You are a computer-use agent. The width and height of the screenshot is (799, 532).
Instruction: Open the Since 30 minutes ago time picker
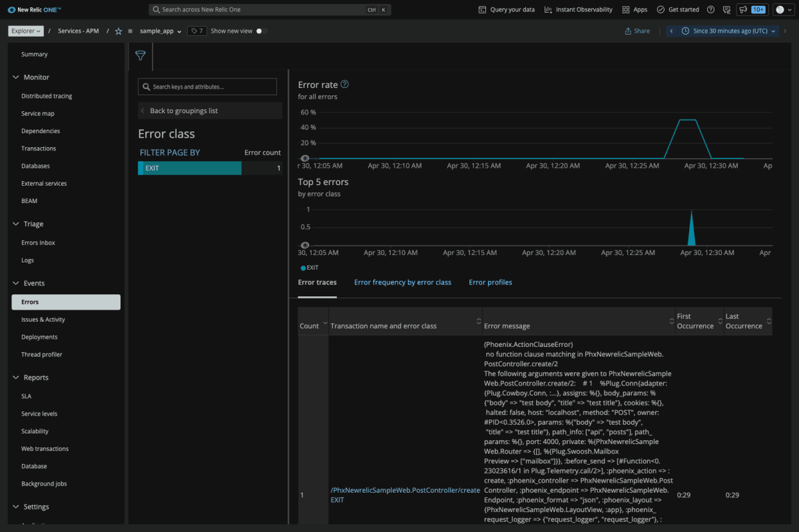pyautogui.click(x=728, y=31)
